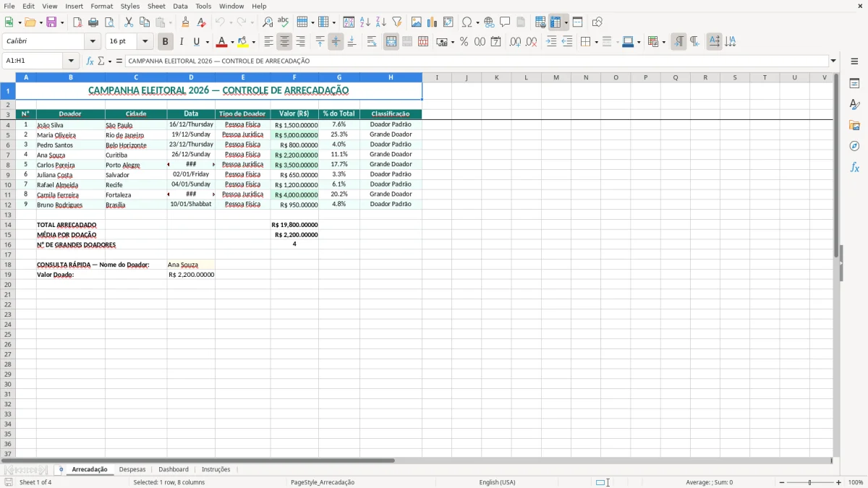Increase indent of cell content
868x488 pixels.
point(551,42)
